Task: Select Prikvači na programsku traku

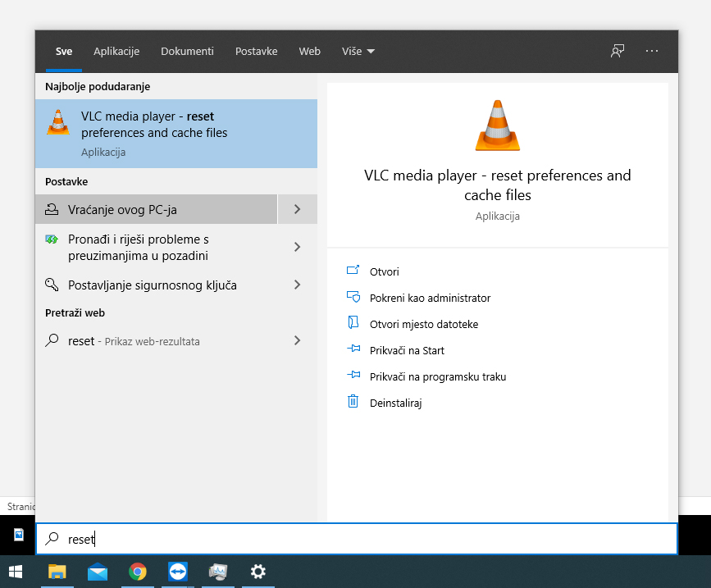Action: pos(438,376)
